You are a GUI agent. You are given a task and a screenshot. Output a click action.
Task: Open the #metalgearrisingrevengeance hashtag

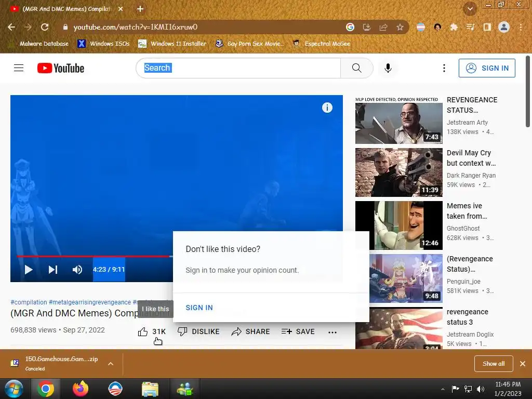pos(90,302)
